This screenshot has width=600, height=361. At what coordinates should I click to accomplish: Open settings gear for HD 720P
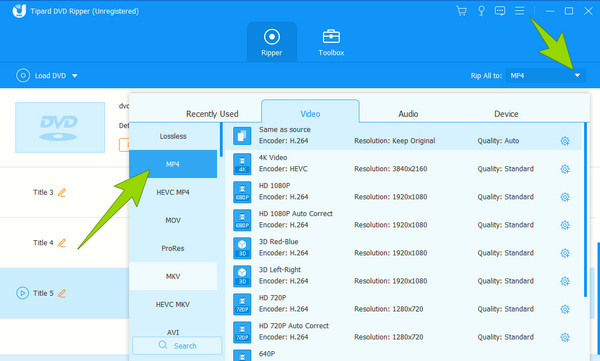(x=565, y=309)
